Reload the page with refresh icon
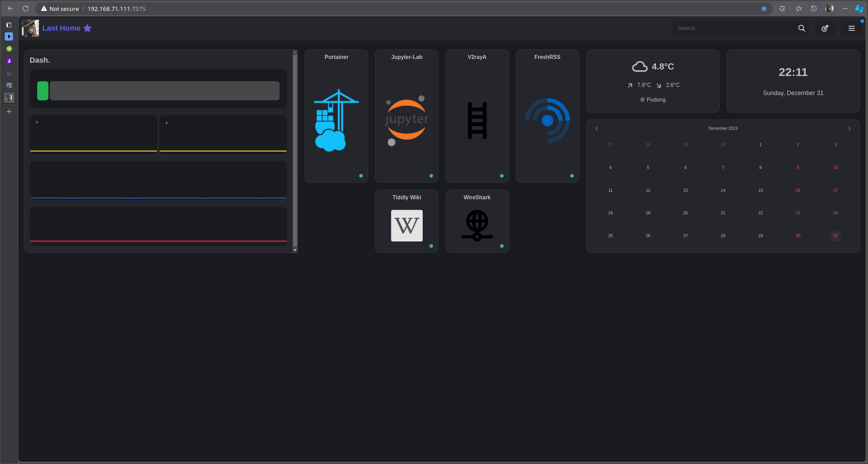868x464 pixels. [26, 9]
